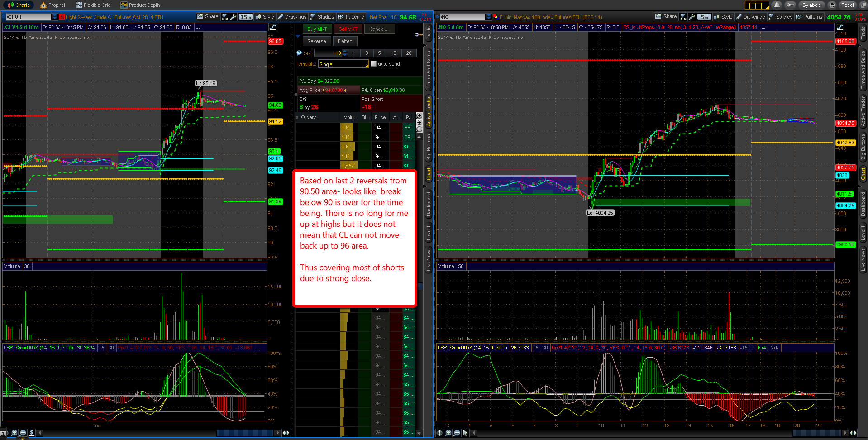The width and height of the screenshot is (868, 440).
Task: Open the Flexible Grid tab
Action: (x=93, y=5)
